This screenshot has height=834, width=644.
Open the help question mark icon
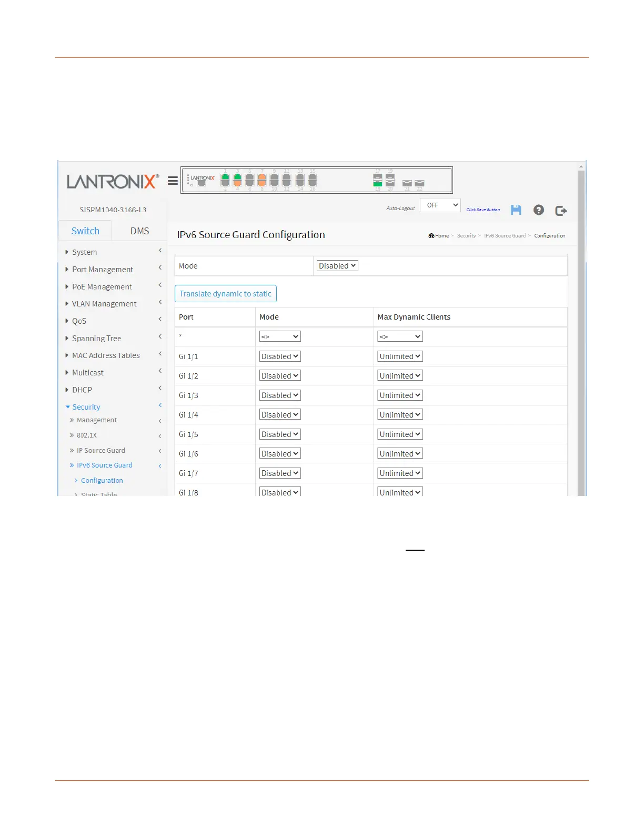pos(539,210)
